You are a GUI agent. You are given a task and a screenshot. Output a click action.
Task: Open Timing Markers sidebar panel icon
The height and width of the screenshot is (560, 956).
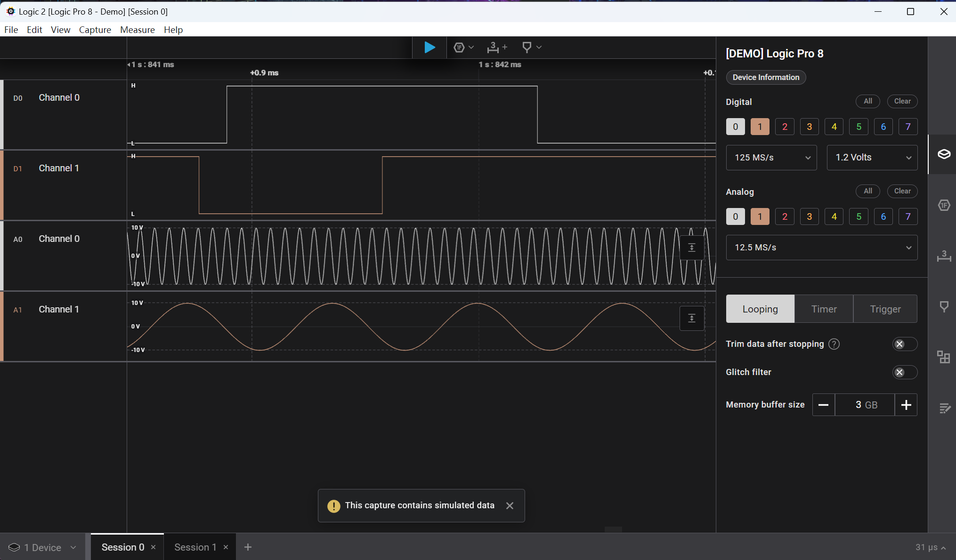944,307
